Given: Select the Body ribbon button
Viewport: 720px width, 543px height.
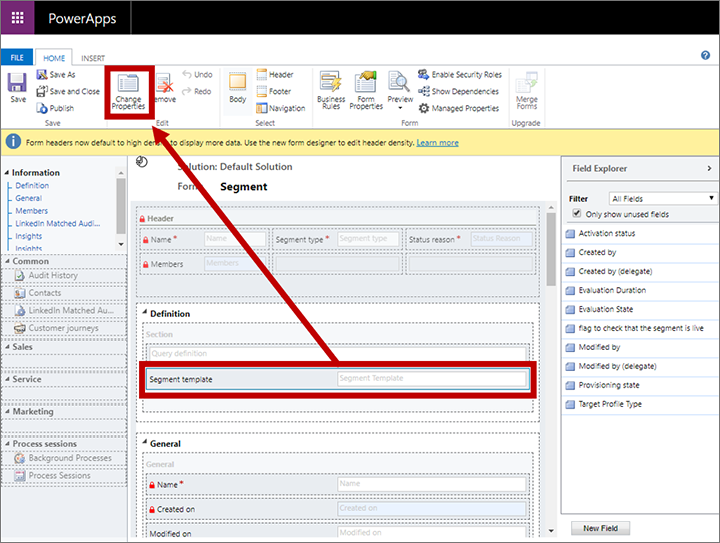Looking at the screenshot, I should click(x=237, y=88).
